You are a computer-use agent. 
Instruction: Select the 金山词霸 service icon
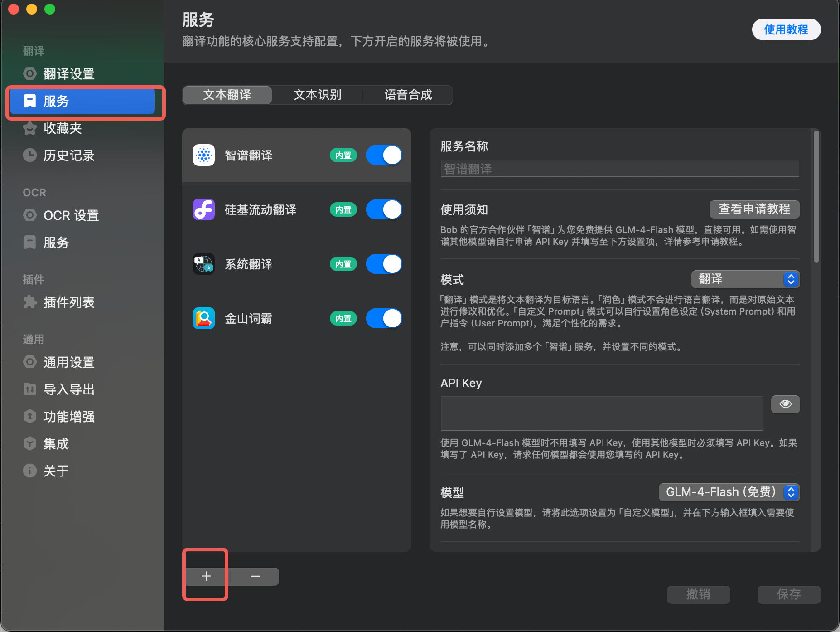tap(203, 318)
